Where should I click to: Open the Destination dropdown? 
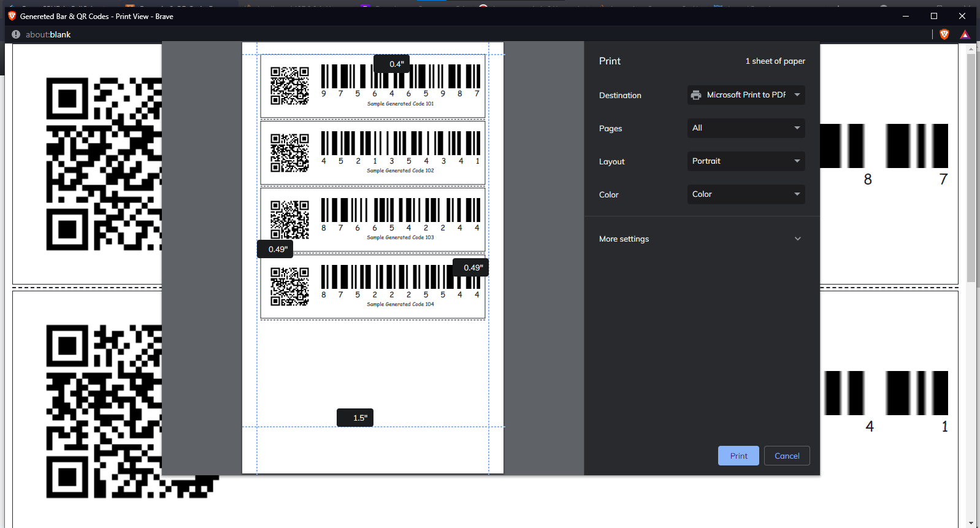746,95
